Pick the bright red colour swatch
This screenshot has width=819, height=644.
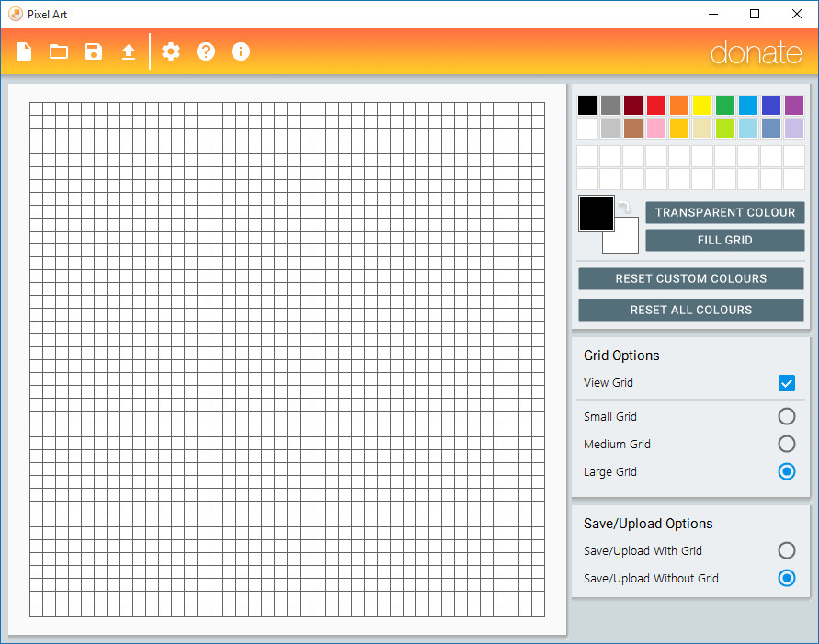coord(656,106)
